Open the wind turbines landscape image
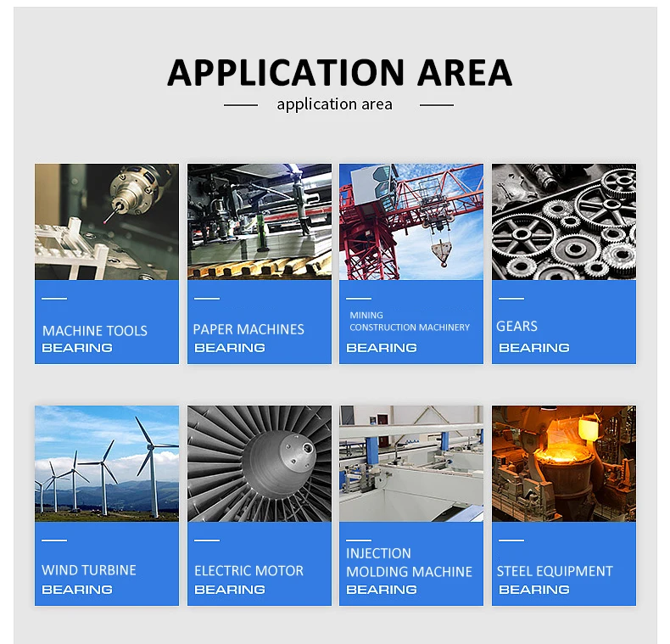Image resolution: width=670 pixels, height=644 pixels. pyautogui.click(x=107, y=463)
